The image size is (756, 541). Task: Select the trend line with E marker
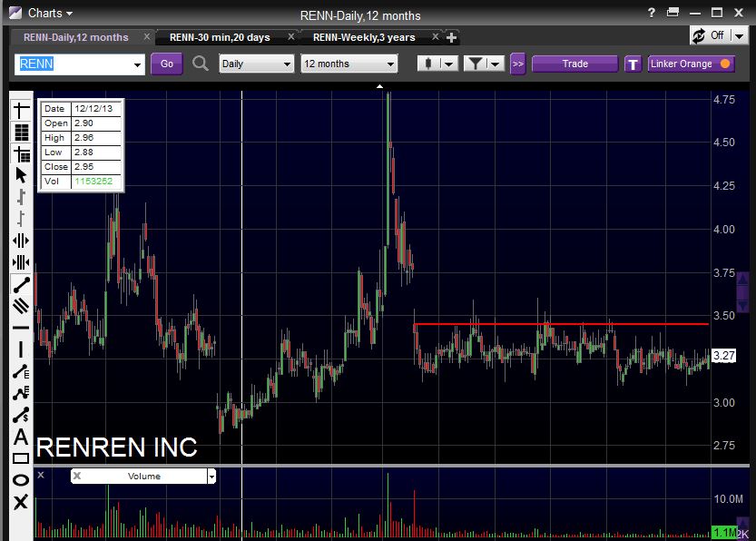pyautogui.click(x=21, y=371)
